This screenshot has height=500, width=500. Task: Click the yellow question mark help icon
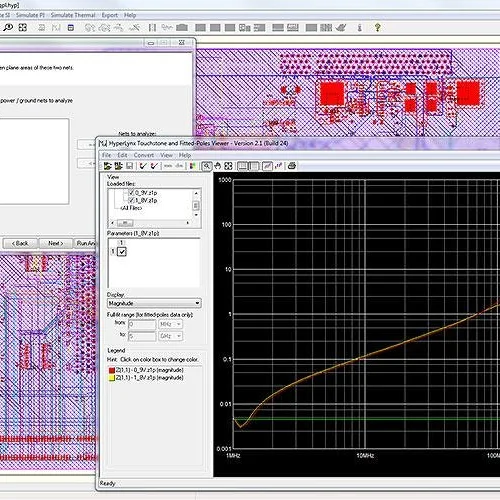(377, 27)
